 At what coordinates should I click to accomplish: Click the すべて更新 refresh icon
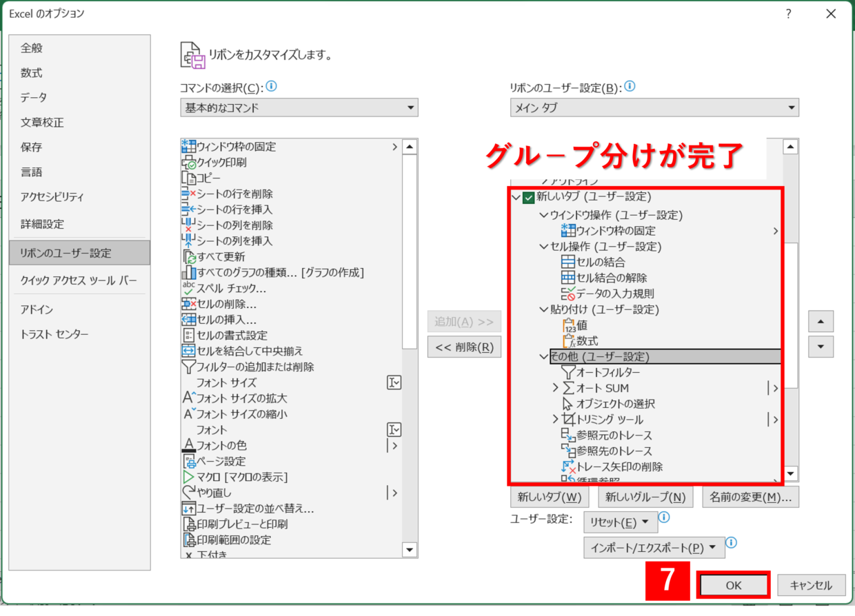pyautogui.click(x=189, y=257)
